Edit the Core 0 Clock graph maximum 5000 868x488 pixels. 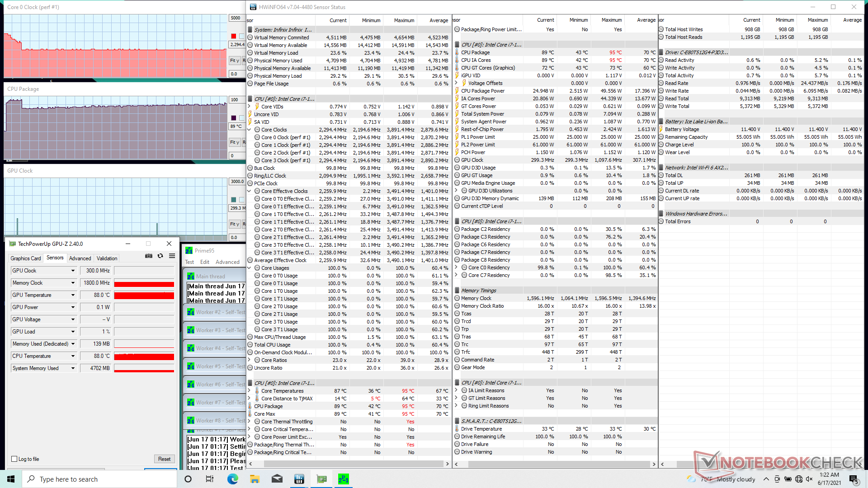pos(236,18)
